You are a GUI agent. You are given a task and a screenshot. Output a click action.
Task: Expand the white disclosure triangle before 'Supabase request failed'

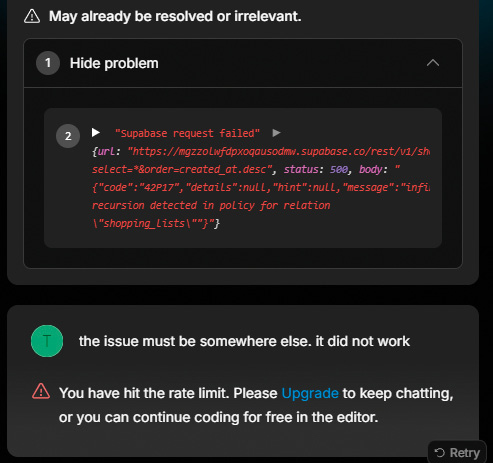coord(96,132)
